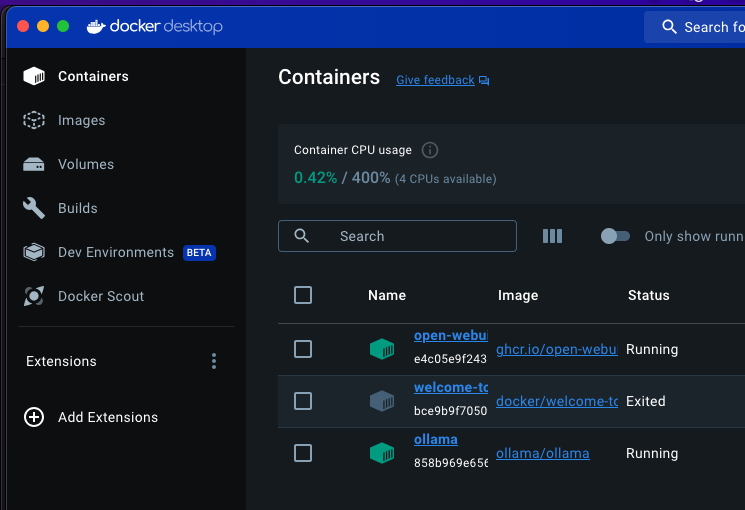The height and width of the screenshot is (510, 745).
Task: Open the Images section in the sidebar
Action: (64, 120)
